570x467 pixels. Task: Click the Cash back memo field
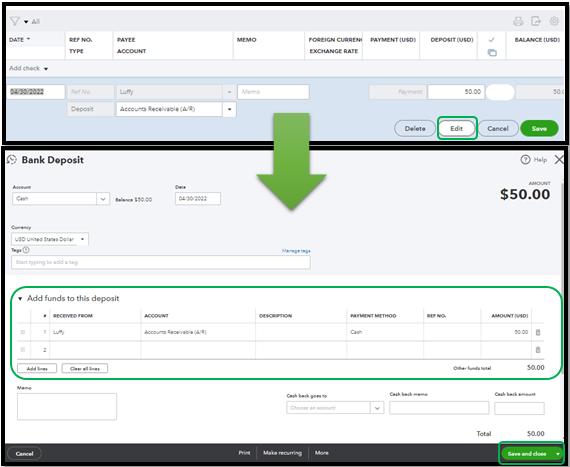pyautogui.click(x=439, y=408)
